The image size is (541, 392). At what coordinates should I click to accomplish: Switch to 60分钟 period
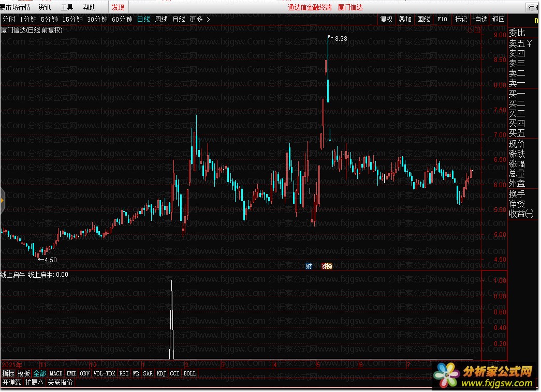122,19
